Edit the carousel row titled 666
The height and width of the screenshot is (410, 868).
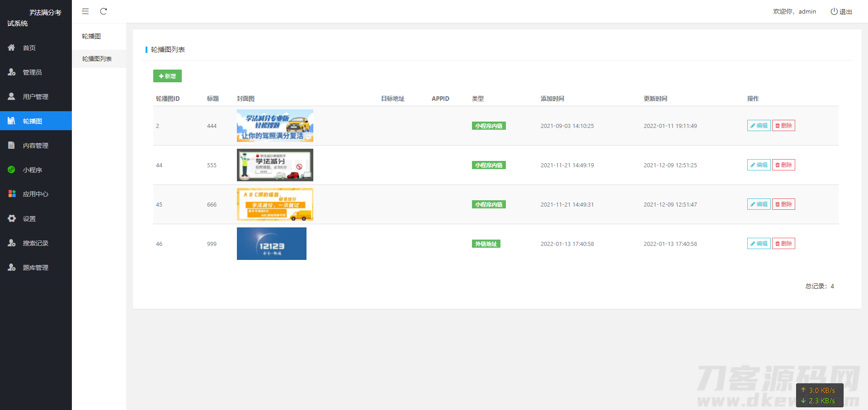[759, 204]
